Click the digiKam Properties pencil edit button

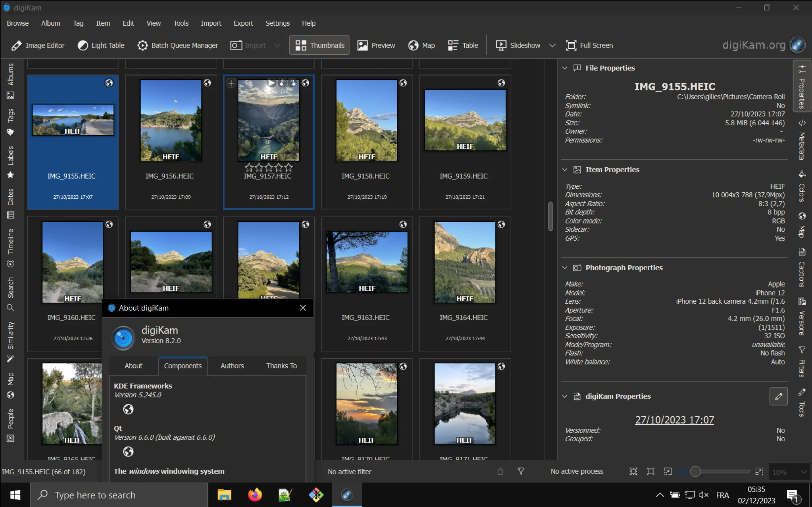(778, 396)
